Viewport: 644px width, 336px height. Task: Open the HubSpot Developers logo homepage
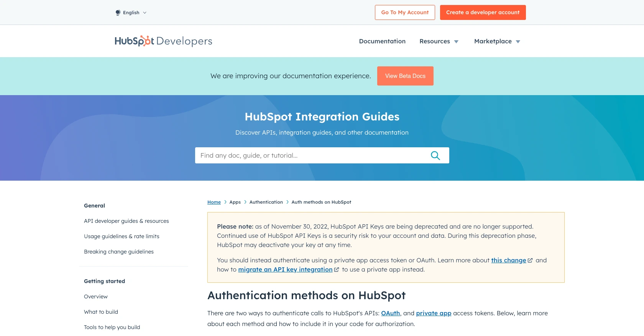(x=163, y=41)
